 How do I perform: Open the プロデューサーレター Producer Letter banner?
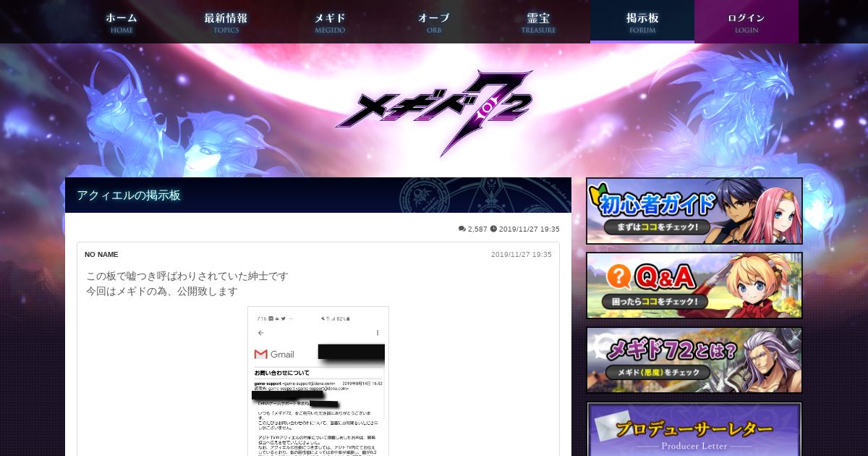[x=694, y=428]
